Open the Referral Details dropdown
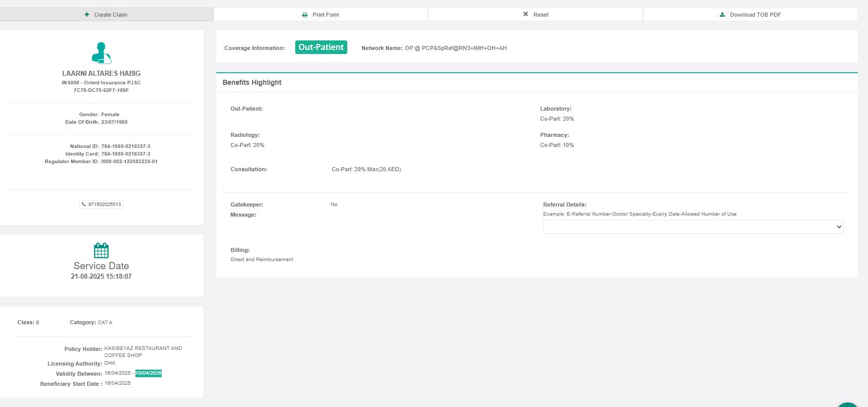868x407 pixels. 693,227
